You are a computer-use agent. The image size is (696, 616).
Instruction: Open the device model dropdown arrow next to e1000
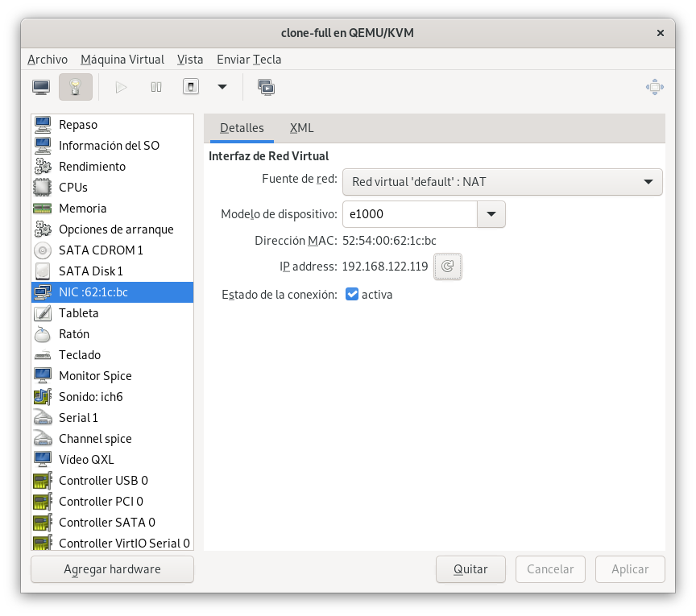pyautogui.click(x=491, y=215)
